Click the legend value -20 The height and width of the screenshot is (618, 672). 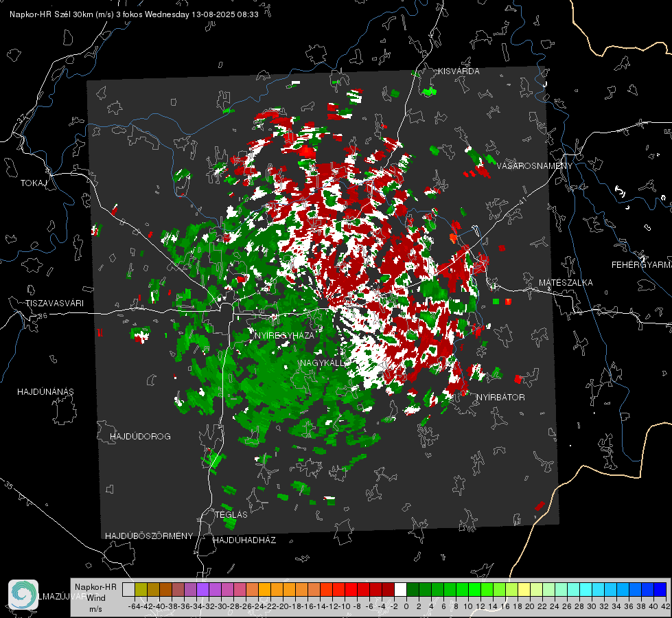click(281, 606)
